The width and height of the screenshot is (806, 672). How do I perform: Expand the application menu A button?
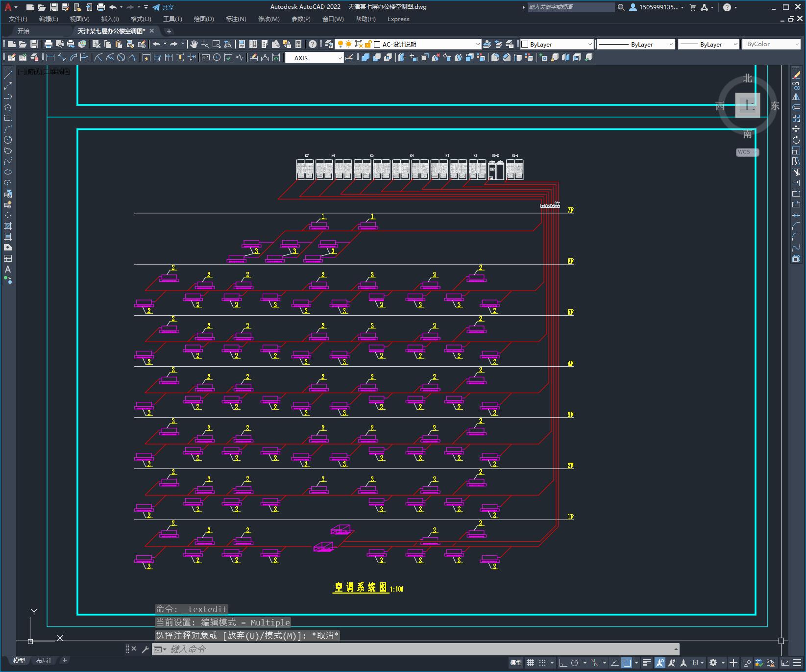[x=10, y=7]
